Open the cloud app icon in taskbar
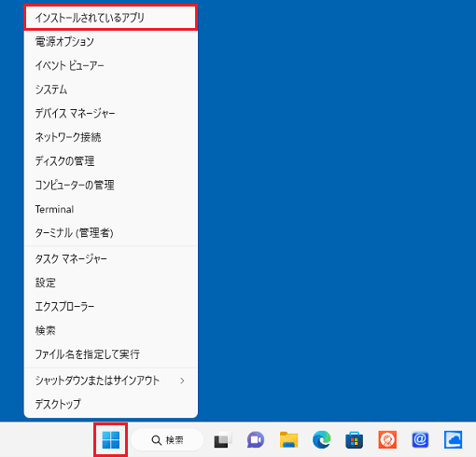The image size is (476, 457). [453, 440]
